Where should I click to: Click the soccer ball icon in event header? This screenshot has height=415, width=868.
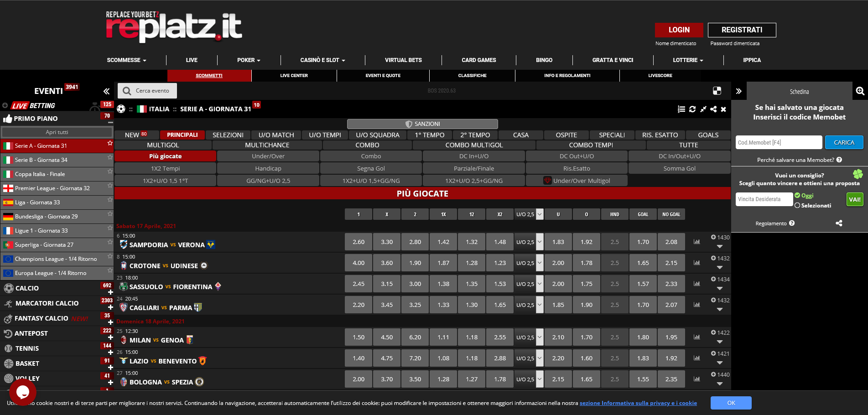click(121, 109)
